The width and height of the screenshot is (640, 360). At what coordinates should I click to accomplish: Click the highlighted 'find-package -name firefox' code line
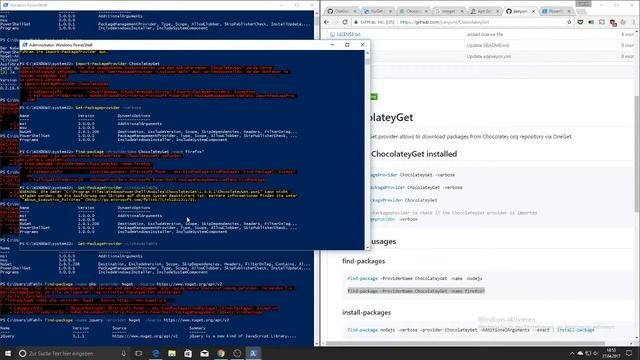(x=416, y=291)
